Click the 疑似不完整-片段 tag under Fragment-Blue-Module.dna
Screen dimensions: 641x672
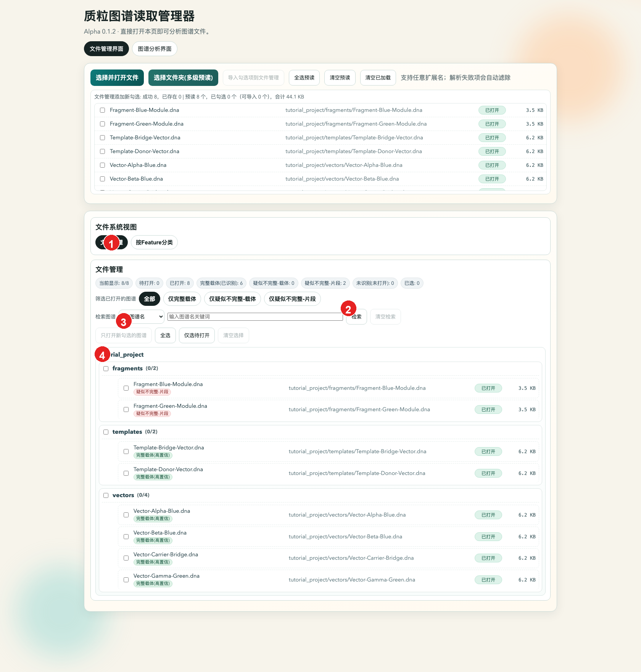pos(152,392)
